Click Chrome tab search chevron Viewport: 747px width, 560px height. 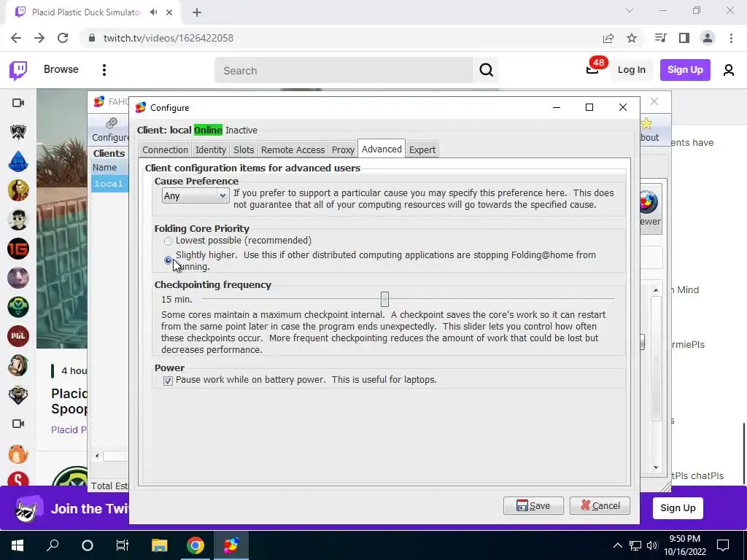(630, 10)
